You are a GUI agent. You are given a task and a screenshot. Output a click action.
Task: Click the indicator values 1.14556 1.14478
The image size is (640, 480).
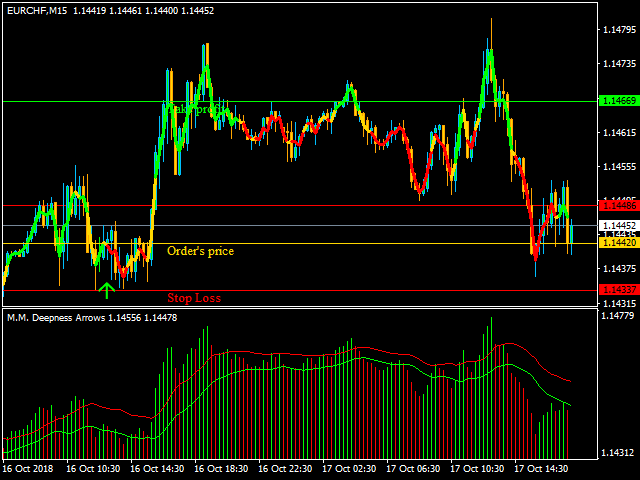click(x=143, y=318)
